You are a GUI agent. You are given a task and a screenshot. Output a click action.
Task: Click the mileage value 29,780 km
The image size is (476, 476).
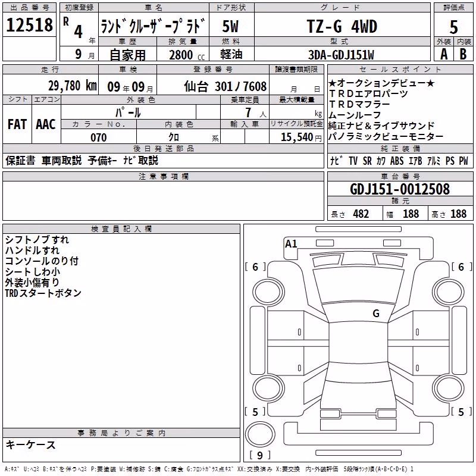[x=73, y=86]
